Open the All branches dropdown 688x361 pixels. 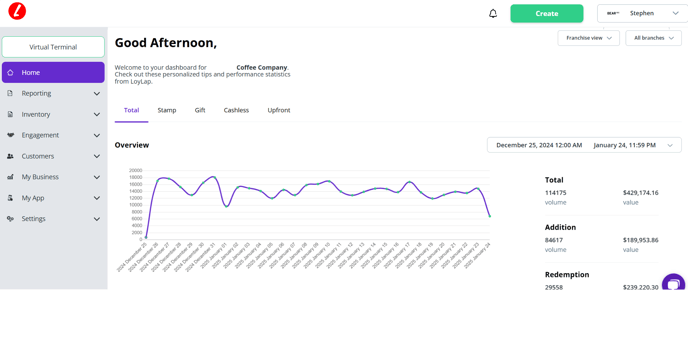[653, 38]
